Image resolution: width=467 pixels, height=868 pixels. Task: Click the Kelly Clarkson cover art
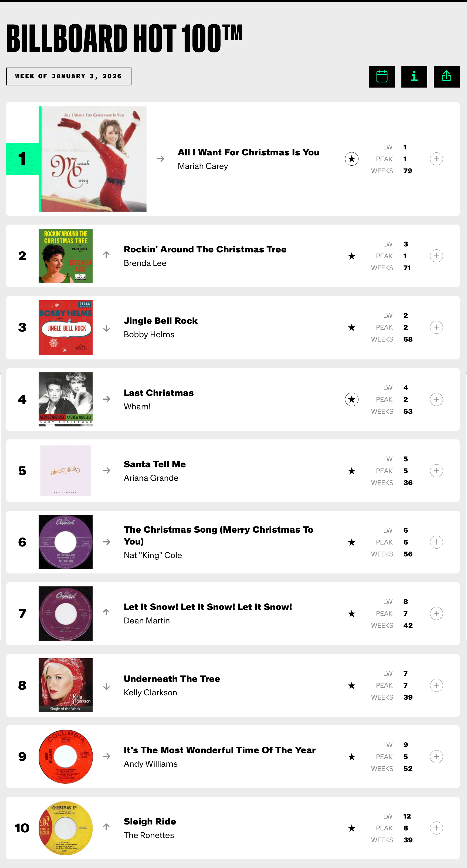(x=65, y=685)
